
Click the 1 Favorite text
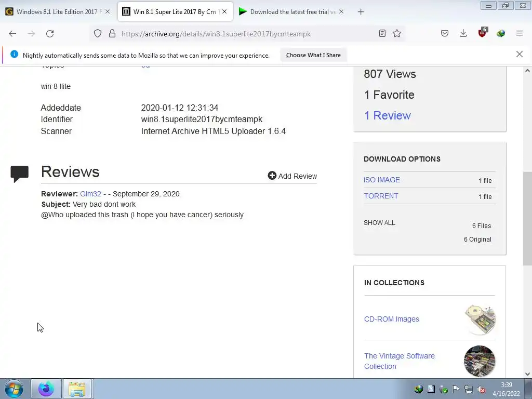click(389, 95)
